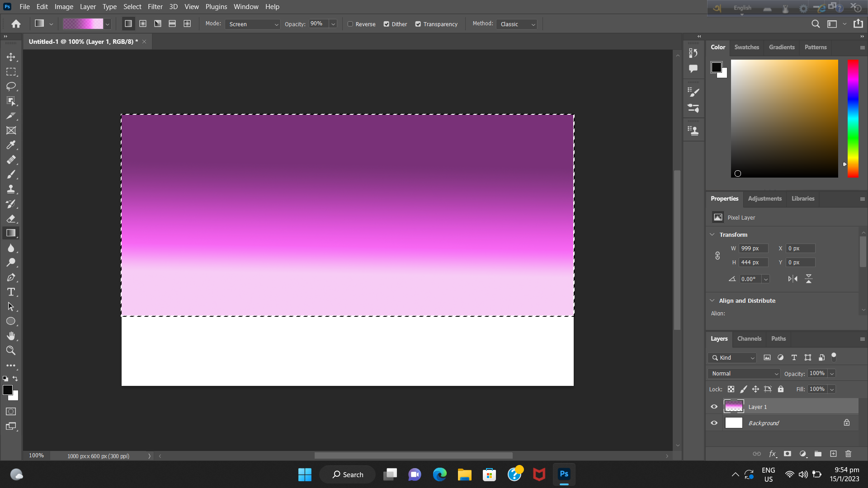Select the Move tool

point(11,57)
